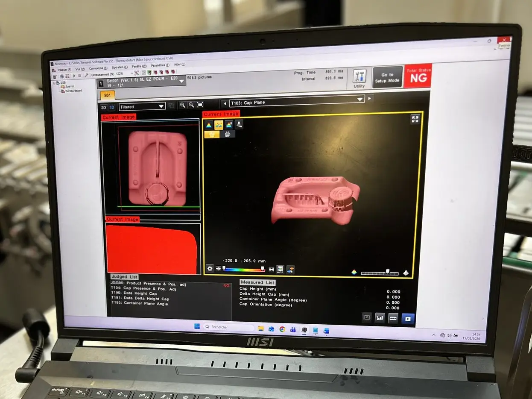The height and width of the screenshot is (399, 532).
Task: Select the S01 tab
Action: 108,95
